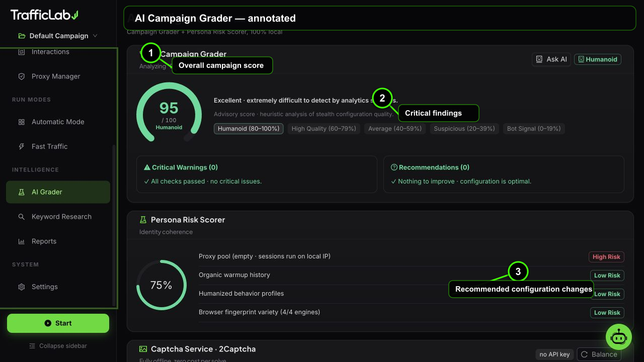This screenshot has height=362, width=644.
Task: Select the High Quality (60–79%) chip
Action: click(324, 129)
